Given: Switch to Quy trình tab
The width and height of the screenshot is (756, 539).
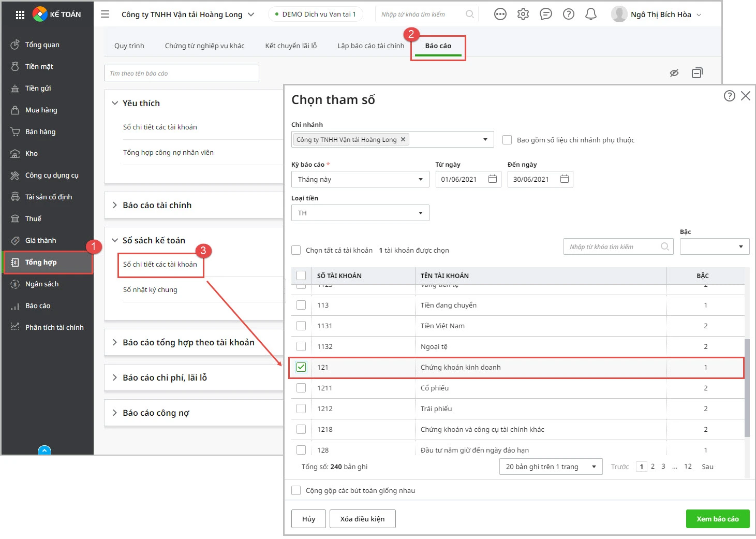Looking at the screenshot, I should [129, 46].
